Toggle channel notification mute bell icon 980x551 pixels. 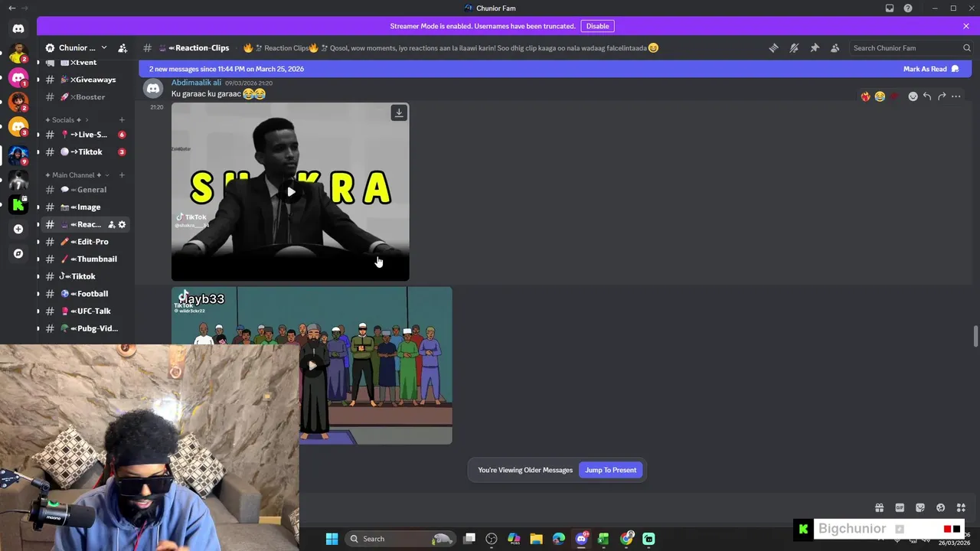[794, 47]
